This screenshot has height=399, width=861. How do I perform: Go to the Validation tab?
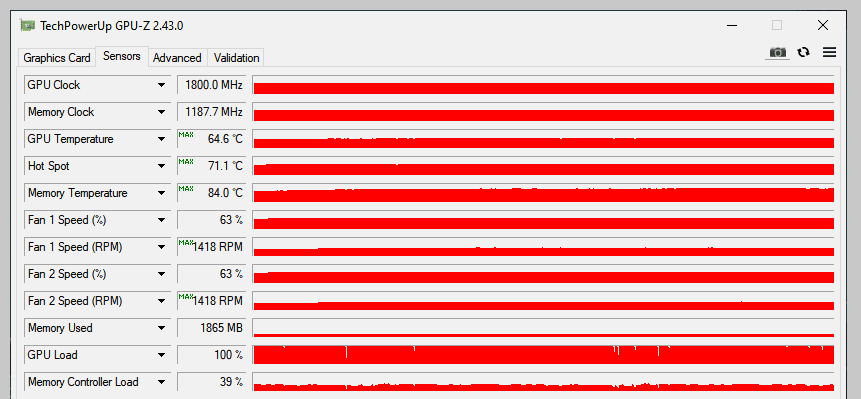coord(236,58)
